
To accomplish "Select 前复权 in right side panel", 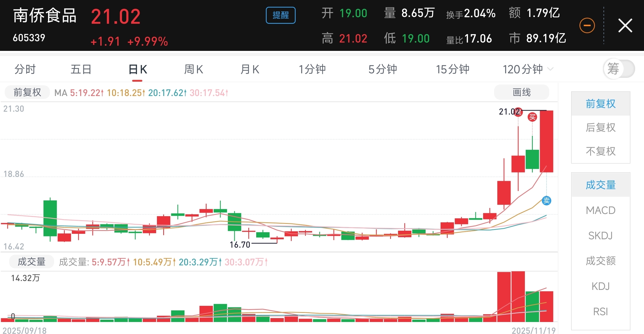I will tap(600, 104).
